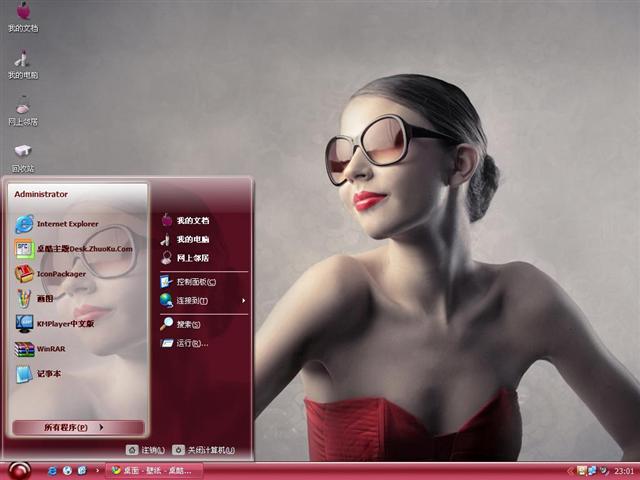Click the third quick launch taskbar icon
This screenshot has width=640, height=480.
tap(82, 471)
